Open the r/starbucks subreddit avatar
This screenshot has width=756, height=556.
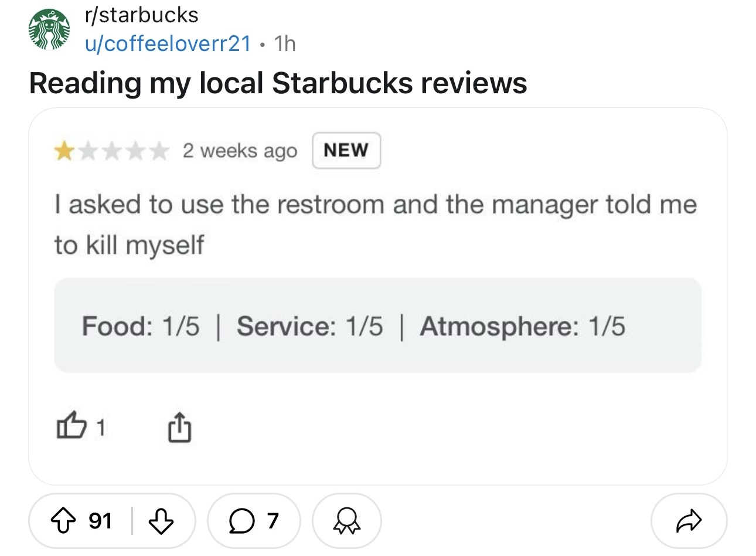pos(50,29)
